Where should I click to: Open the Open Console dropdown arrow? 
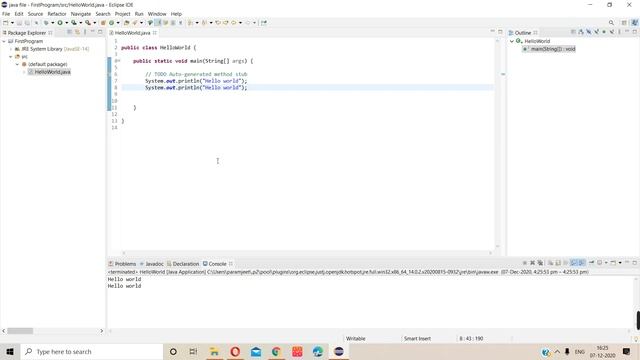pos(620,263)
